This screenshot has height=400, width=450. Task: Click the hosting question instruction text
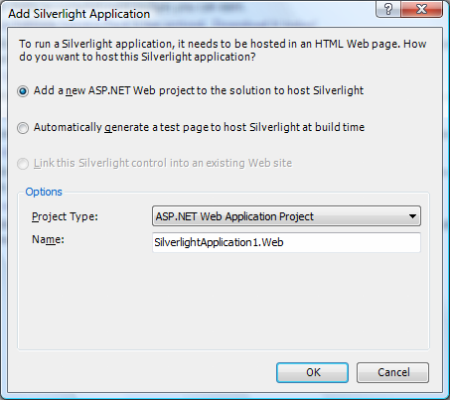coord(223,50)
